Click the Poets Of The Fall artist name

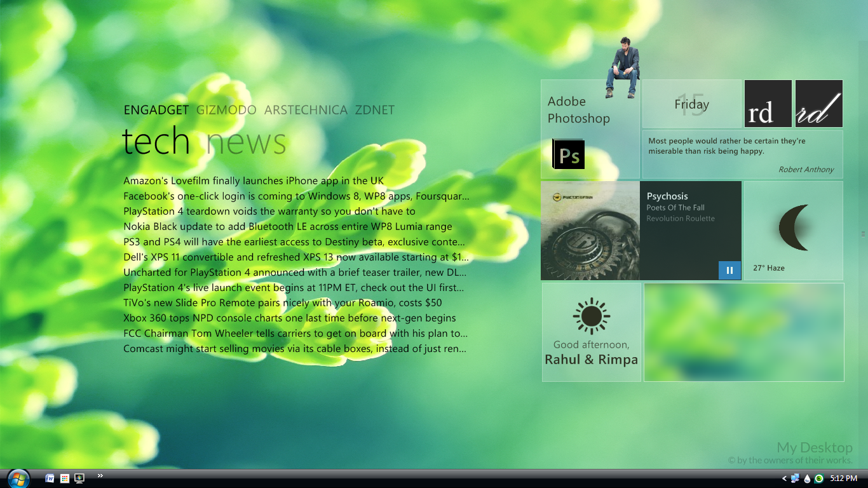[675, 208]
